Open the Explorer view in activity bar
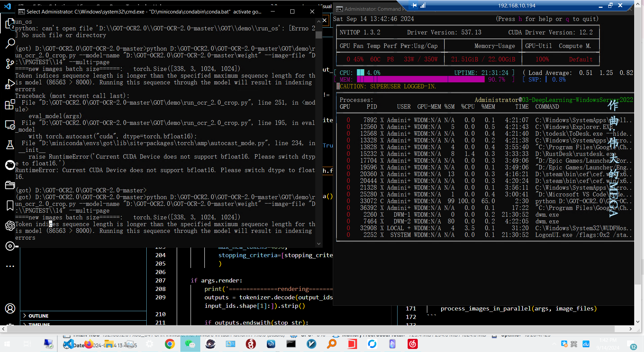The height and width of the screenshot is (352, 644). coord(10,24)
